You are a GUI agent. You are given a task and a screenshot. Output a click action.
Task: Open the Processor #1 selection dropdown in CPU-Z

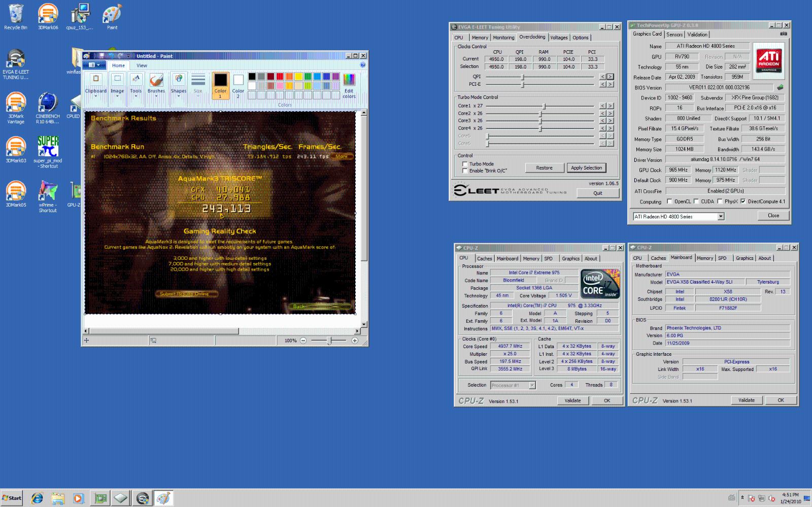coord(532,385)
